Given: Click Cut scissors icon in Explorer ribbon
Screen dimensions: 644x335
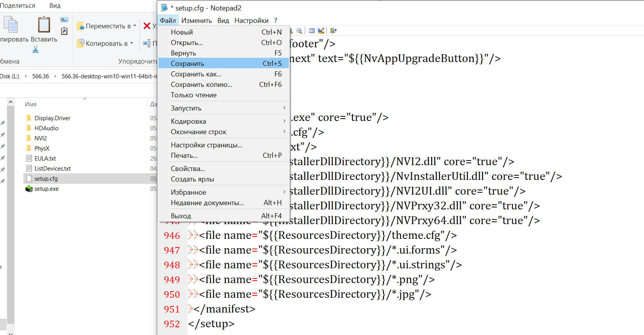Looking at the screenshot, I should click(x=35, y=49).
